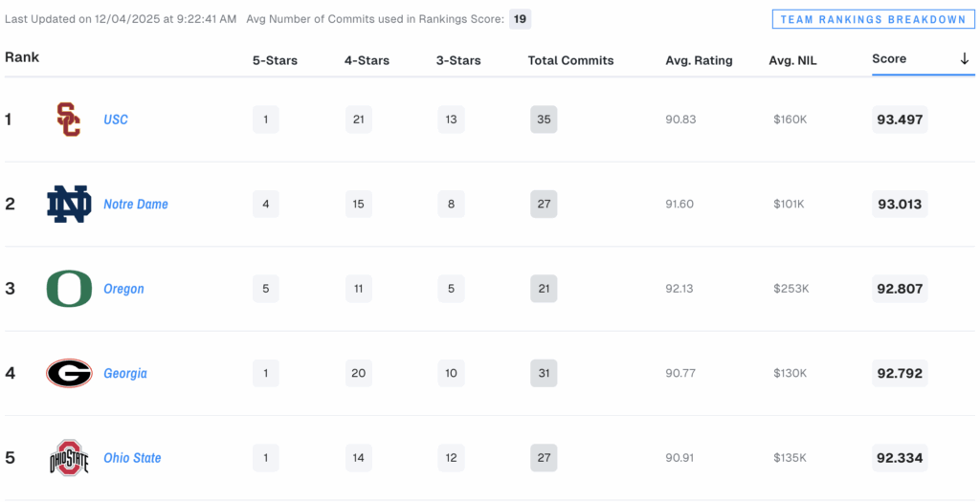Click USC's total commits badge 35
The image size is (980, 502).
pos(544,120)
